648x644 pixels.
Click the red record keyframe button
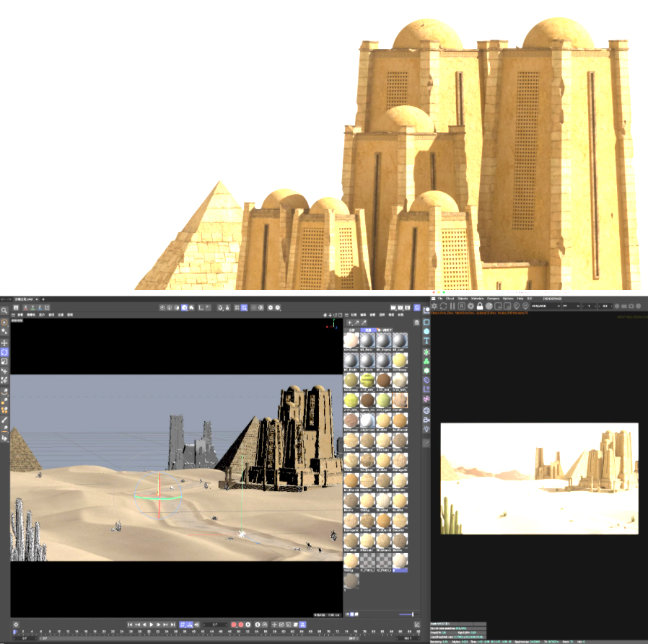point(234,625)
